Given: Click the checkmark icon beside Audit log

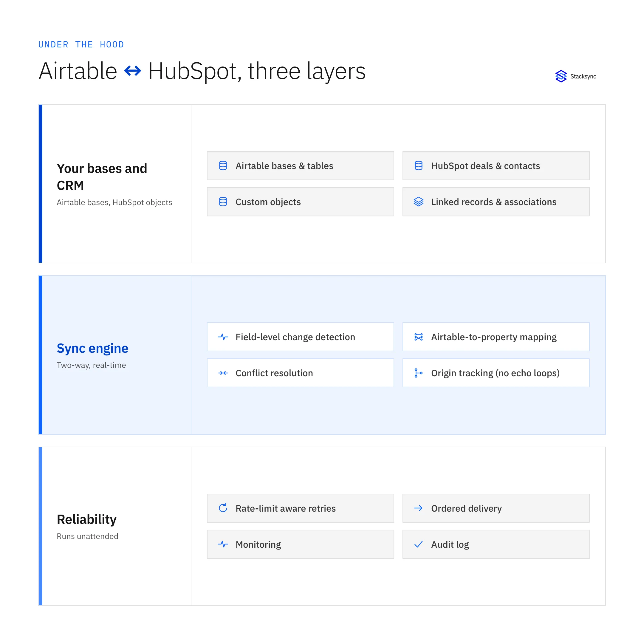Looking at the screenshot, I should pos(418,544).
